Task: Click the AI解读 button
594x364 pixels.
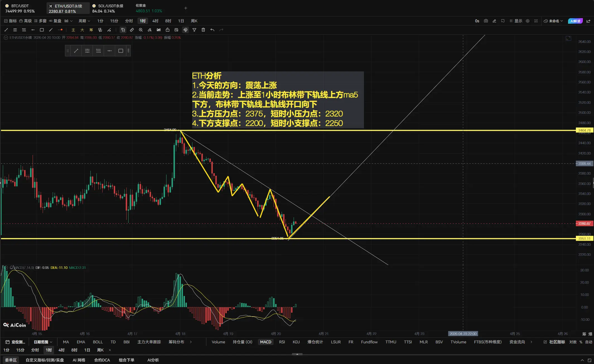Action: coord(575,21)
